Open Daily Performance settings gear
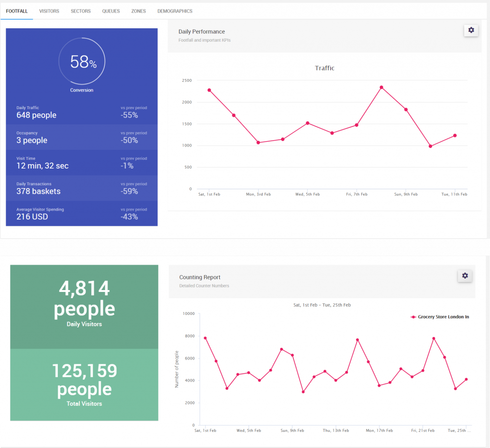Screen dimensions: 490x448 pyautogui.click(x=471, y=30)
